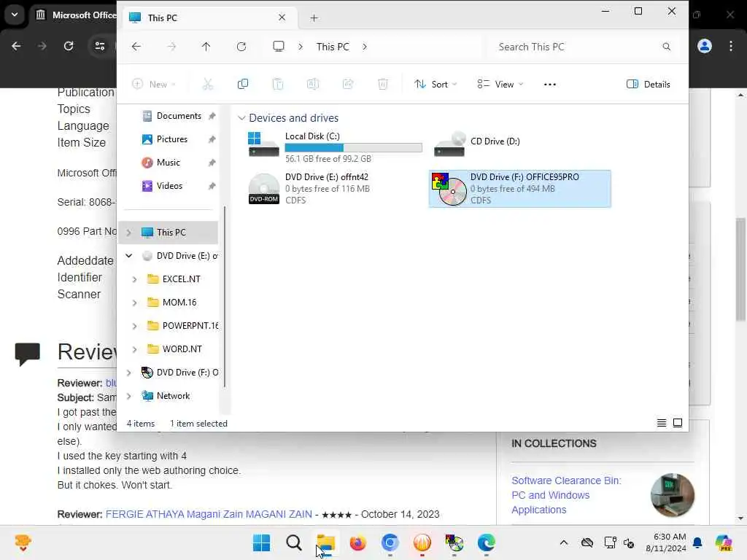
Task: Unpin Documents using its pin icon
Action: coord(212,116)
